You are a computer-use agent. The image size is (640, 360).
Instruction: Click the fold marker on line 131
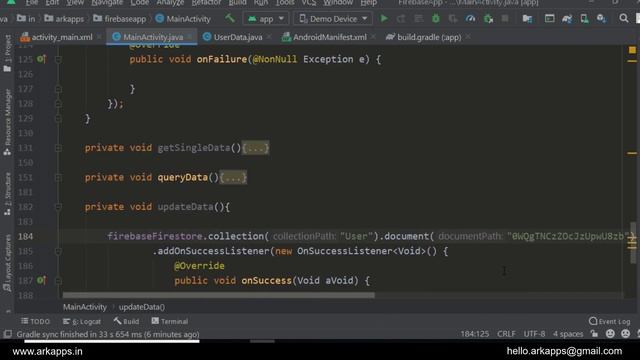pyautogui.click(x=58, y=148)
